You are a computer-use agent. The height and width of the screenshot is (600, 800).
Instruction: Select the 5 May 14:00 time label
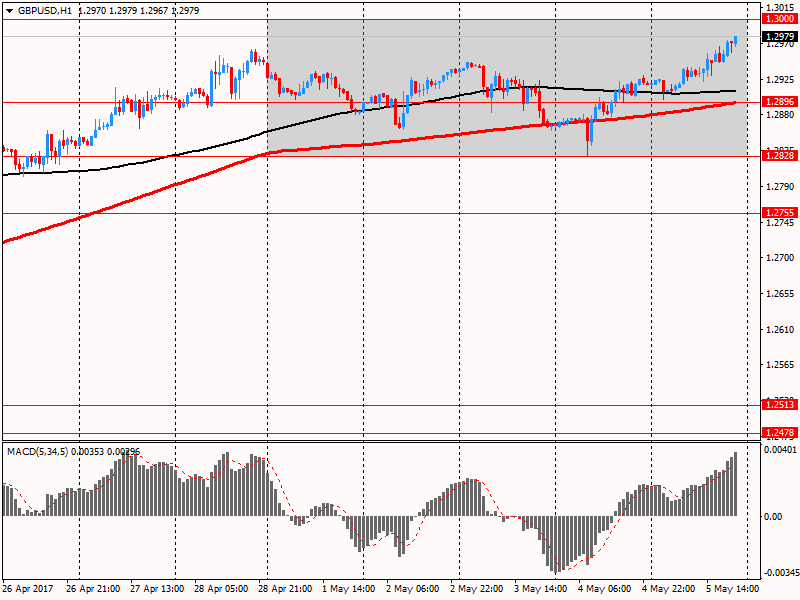coord(733,589)
